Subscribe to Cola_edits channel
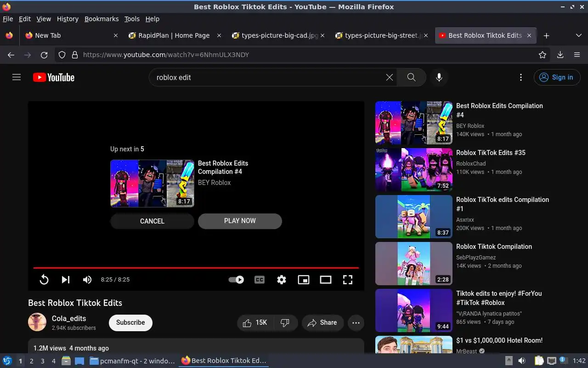Image resolution: width=588 pixels, height=368 pixels. pos(130,322)
